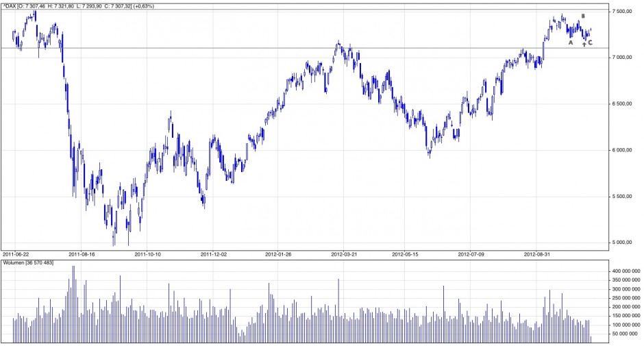644x346 pixels.
Task: Select the wave label A annotation
Action: tap(571, 42)
